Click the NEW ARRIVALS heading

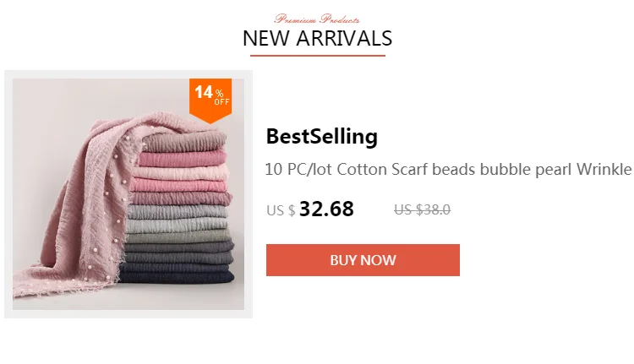click(317, 38)
